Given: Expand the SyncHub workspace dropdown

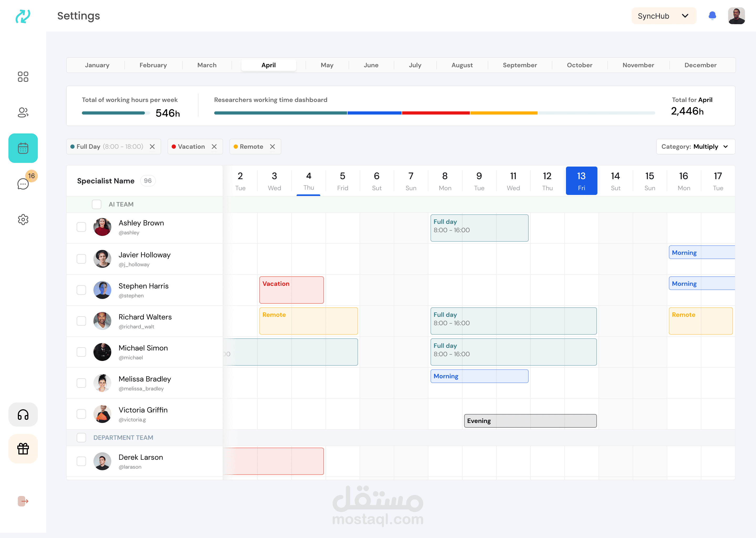Looking at the screenshot, I should tap(663, 16).
